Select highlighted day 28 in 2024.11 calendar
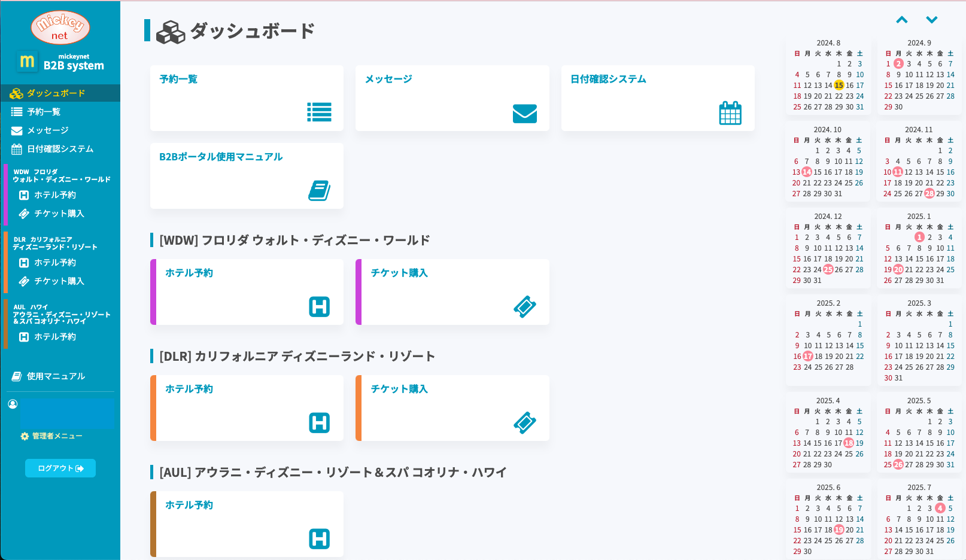 [x=929, y=194]
